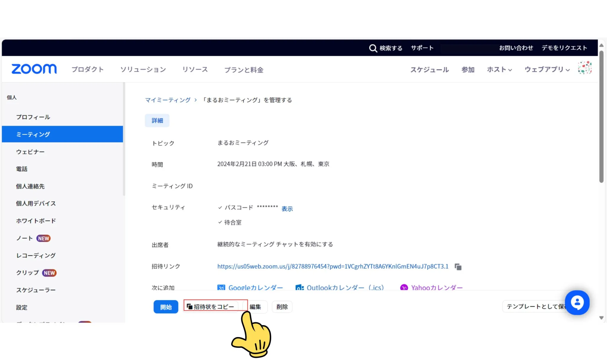Click 参加 in top navigation
The image size is (607, 364).
click(x=468, y=70)
